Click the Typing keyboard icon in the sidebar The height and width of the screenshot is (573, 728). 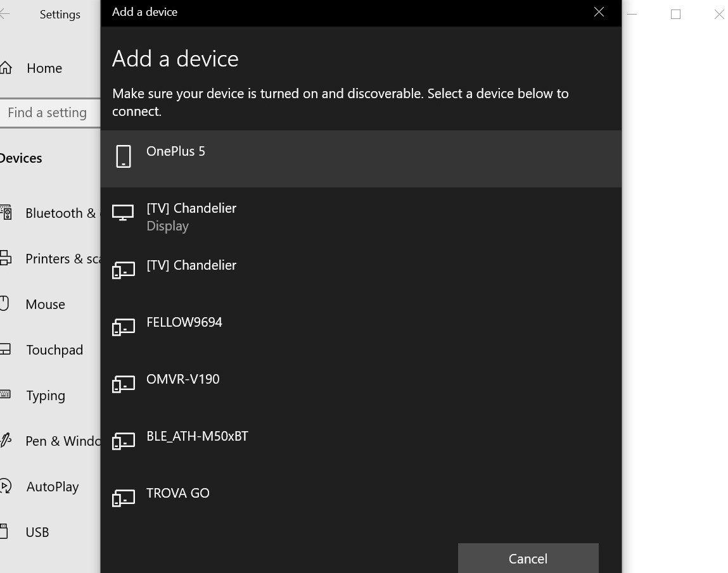5,394
